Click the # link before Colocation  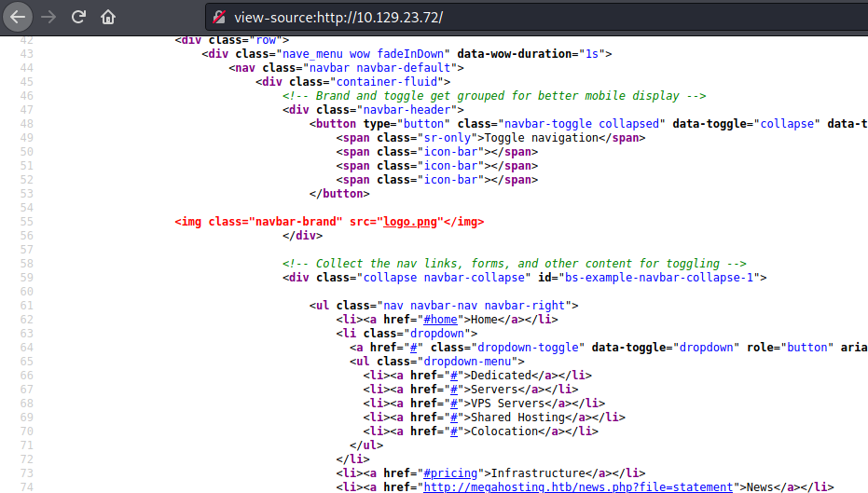pyautogui.click(x=454, y=431)
